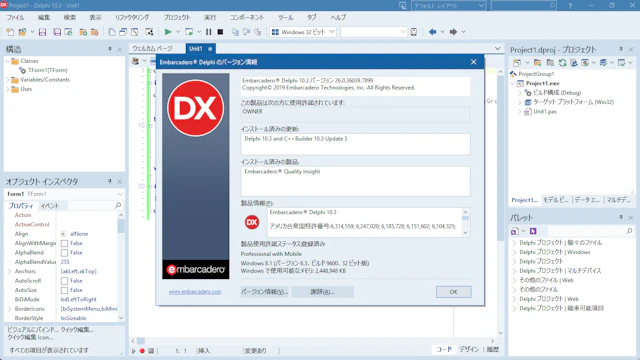This screenshot has height=360, width=640.
Task: Select ビルド構成 (Debug) in Project tree
Action: coord(556,93)
